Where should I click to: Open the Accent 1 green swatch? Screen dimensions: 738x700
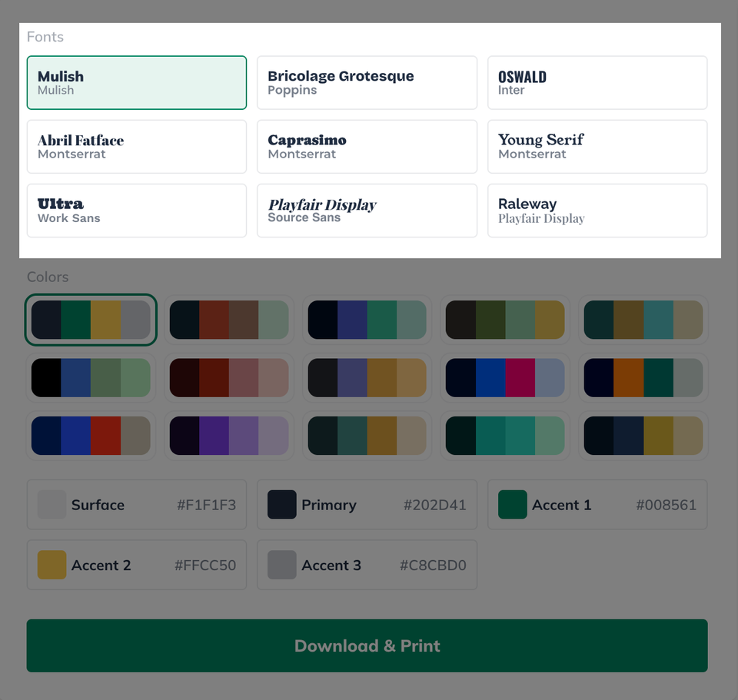click(513, 505)
